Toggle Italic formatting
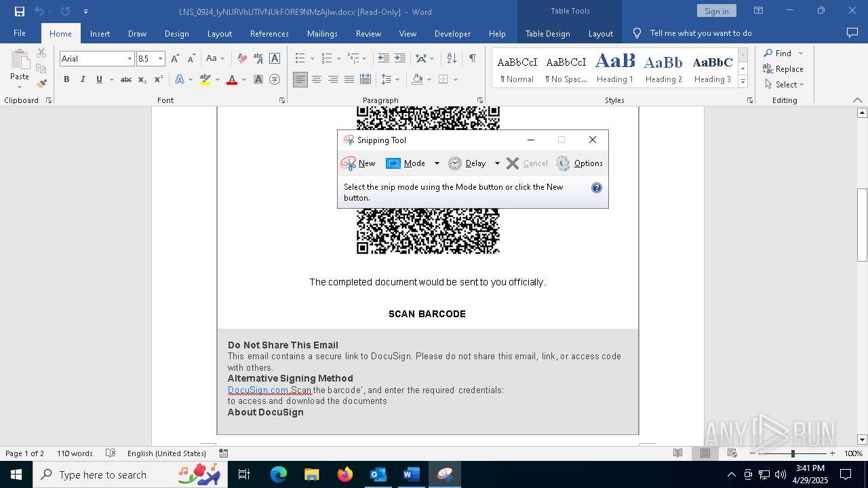The width and height of the screenshot is (868, 488). (83, 79)
